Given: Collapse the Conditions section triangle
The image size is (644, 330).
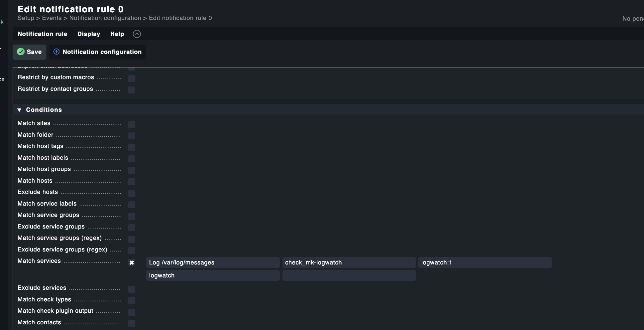Looking at the screenshot, I should [19, 110].
